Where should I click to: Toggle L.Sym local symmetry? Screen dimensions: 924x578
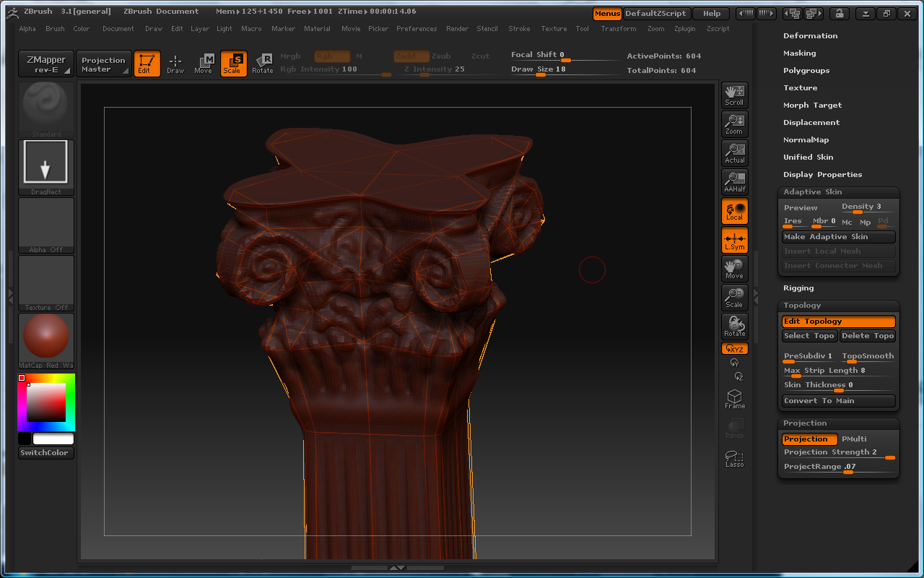[x=734, y=240]
